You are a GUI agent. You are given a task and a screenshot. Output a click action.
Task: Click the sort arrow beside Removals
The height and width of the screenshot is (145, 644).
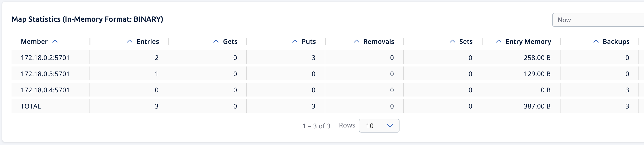click(x=357, y=41)
